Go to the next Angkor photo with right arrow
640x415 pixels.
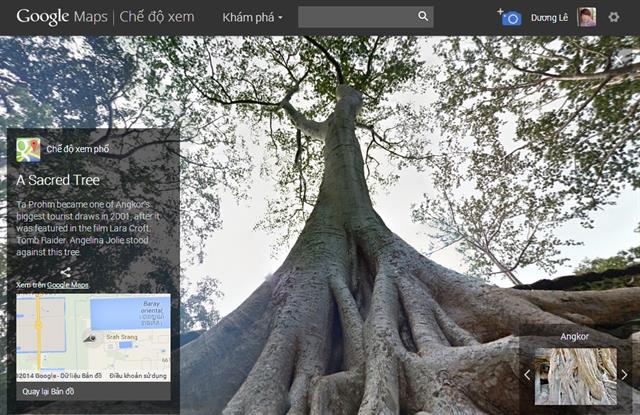pyautogui.click(x=624, y=375)
